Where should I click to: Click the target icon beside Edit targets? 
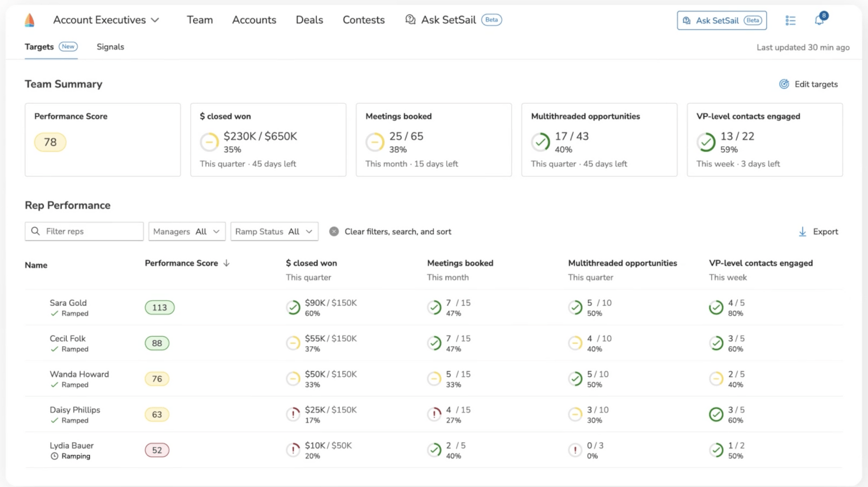[x=784, y=84]
